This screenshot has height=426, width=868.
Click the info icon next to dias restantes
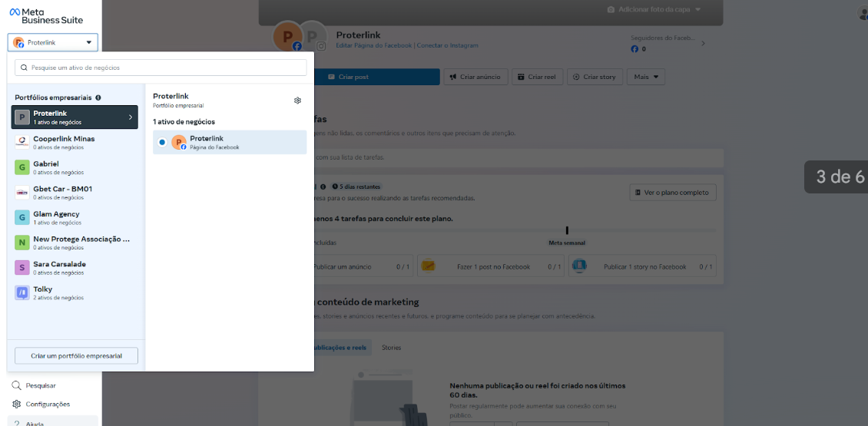coord(323,187)
